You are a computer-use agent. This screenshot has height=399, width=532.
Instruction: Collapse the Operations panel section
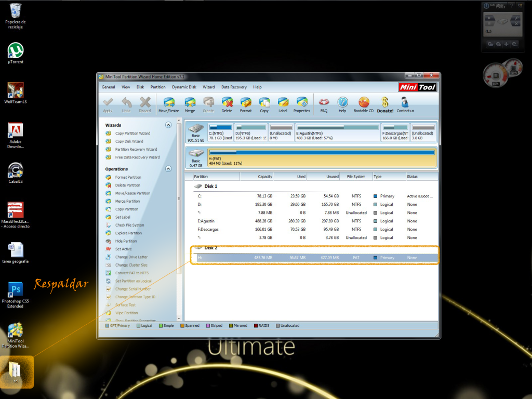click(x=168, y=169)
